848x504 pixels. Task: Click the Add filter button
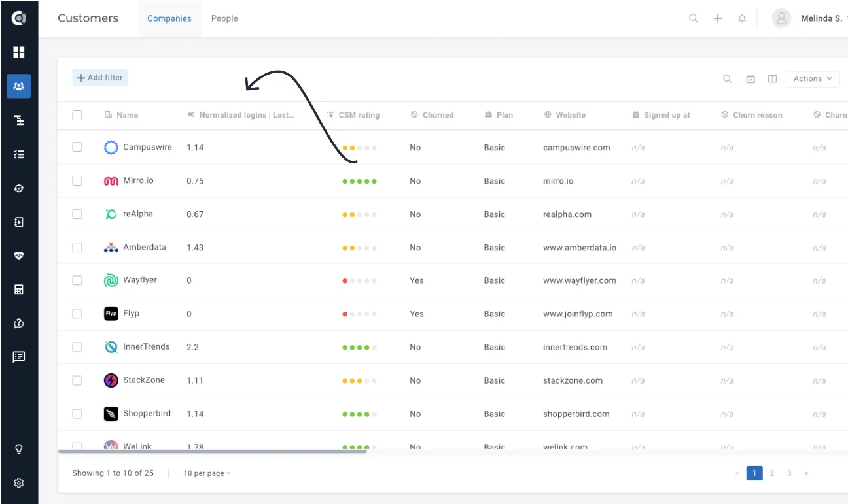[100, 78]
